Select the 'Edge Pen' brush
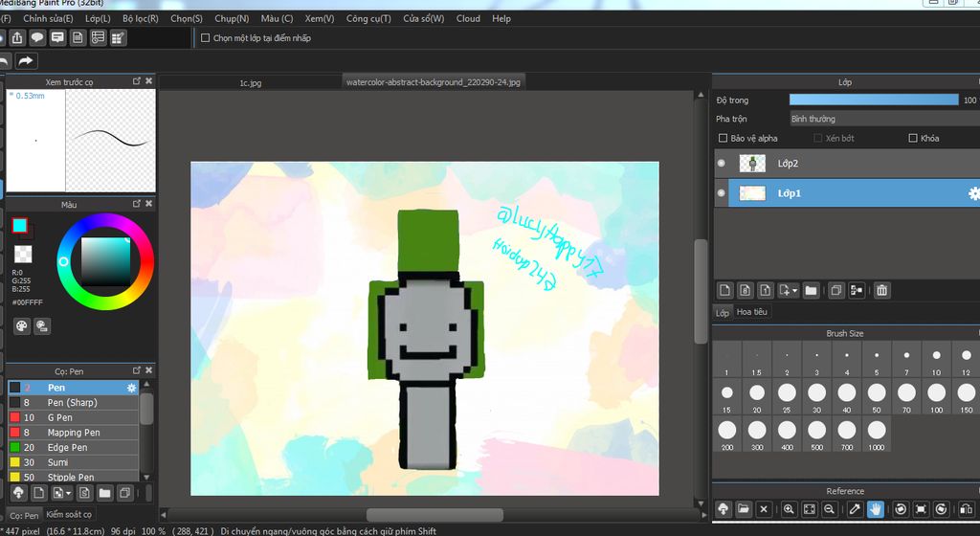The image size is (980, 536). coord(73,448)
